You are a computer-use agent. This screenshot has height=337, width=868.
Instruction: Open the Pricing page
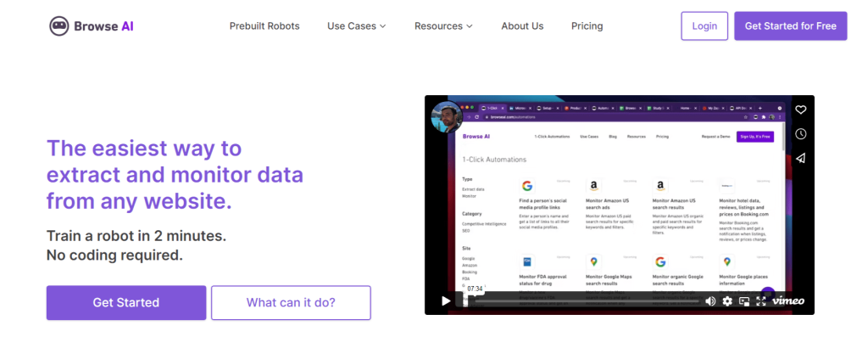(587, 26)
